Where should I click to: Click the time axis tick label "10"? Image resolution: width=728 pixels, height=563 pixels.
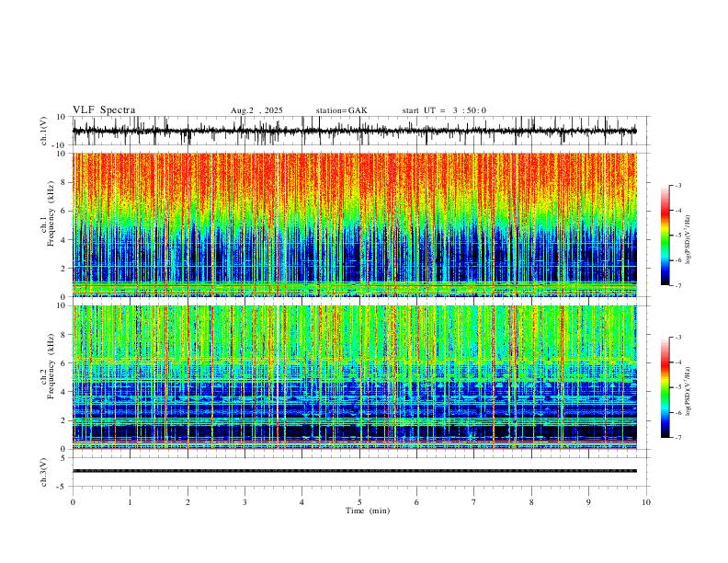646,502
